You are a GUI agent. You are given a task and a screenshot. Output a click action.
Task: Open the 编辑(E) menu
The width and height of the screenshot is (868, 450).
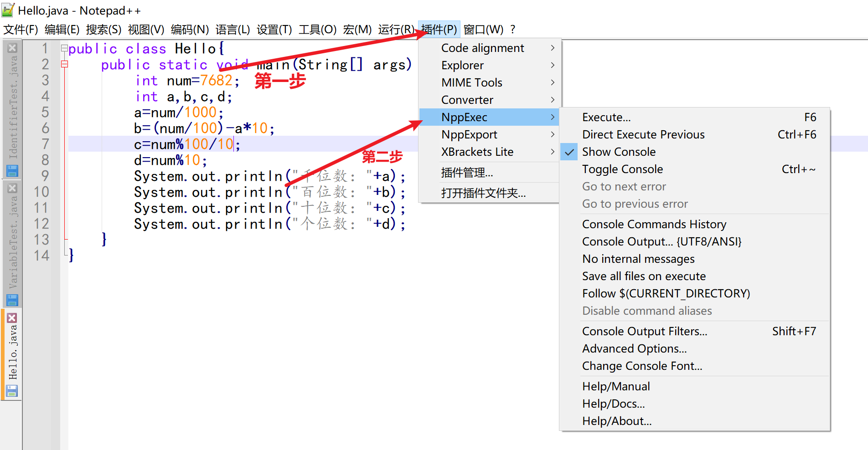62,30
